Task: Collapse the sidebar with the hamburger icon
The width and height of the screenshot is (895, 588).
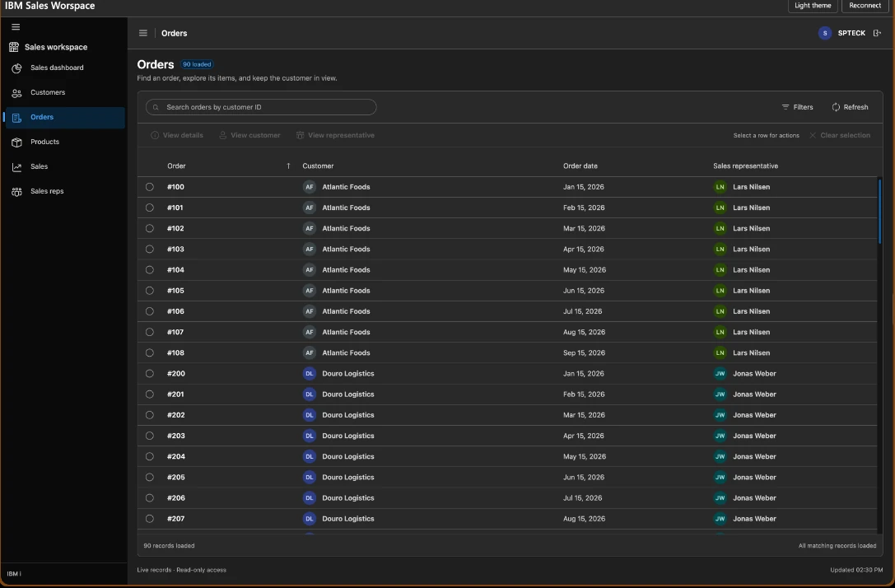Action: click(16, 27)
